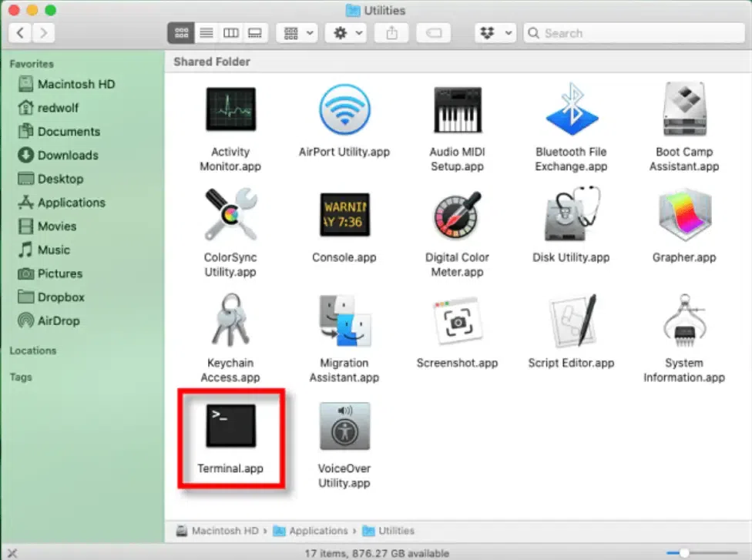This screenshot has height=560, width=752.
Task: Click the tools icon in status bar
Action: tap(12, 553)
